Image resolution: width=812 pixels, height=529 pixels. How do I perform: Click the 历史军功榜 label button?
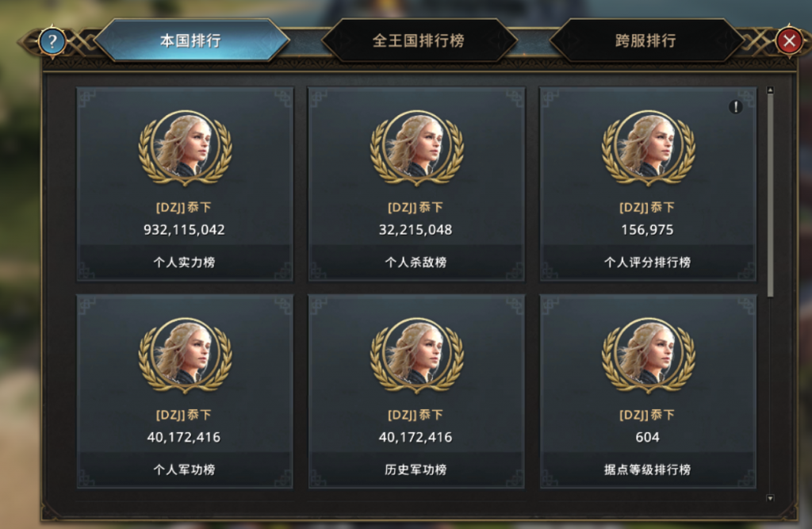(416, 470)
